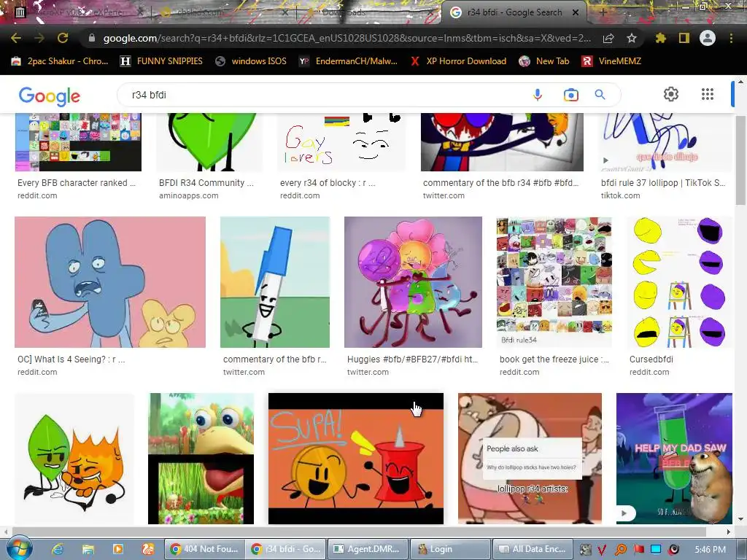Open Chrome's three-dot menu
747x560 pixels.
731,38
